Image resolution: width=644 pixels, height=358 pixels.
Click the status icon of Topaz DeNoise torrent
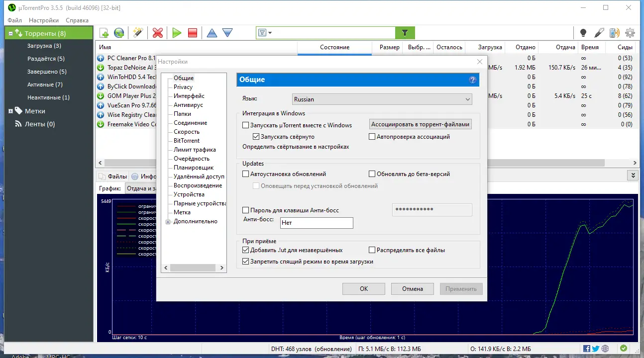[101, 68]
